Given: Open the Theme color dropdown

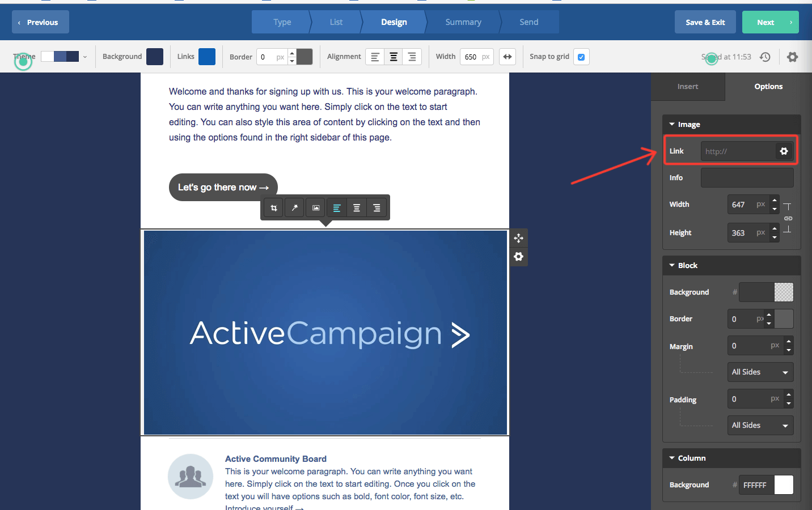Looking at the screenshot, I should point(64,57).
